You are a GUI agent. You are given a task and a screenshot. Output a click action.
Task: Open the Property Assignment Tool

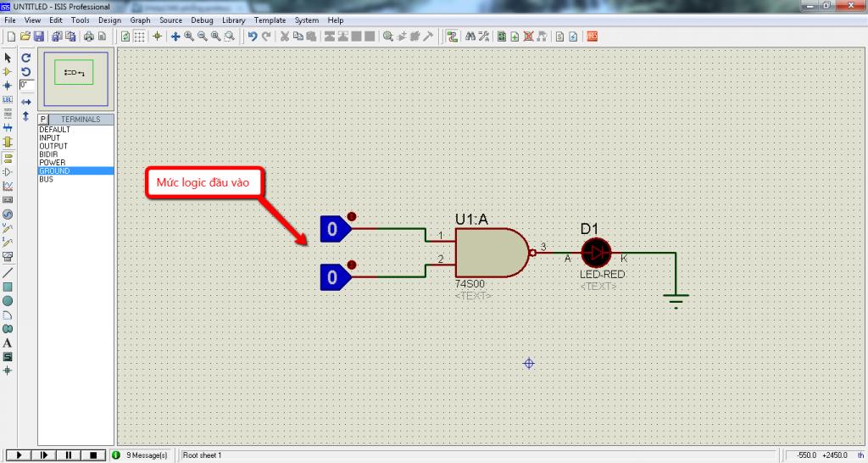pos(484,36)
